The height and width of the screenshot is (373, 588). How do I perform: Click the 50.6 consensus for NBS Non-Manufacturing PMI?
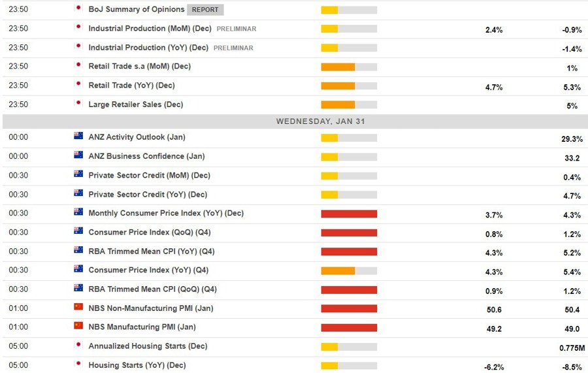click(x=494, y=310)
